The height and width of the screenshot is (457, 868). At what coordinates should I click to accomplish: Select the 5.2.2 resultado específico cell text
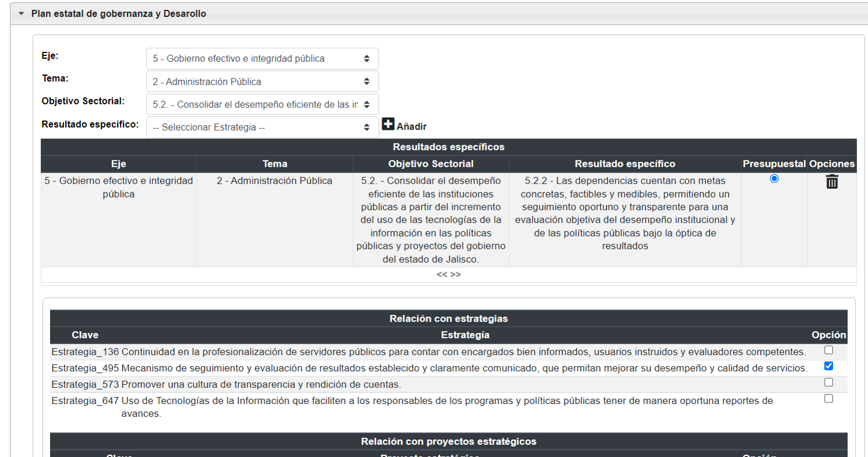(x=624, y=213)
